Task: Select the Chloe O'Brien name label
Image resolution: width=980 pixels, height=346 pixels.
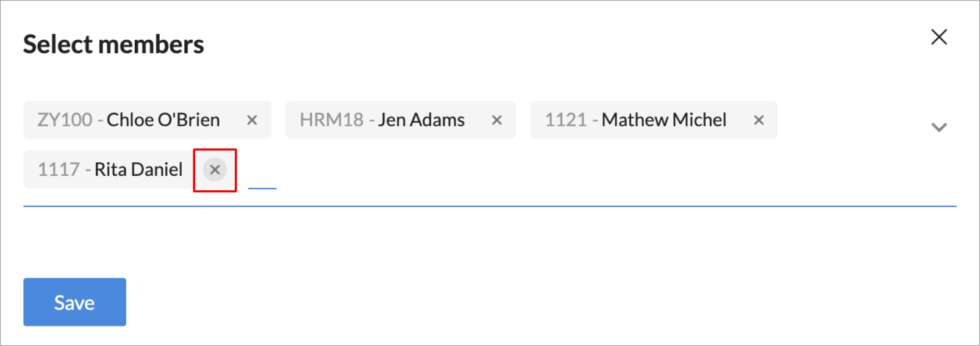Action: pyautogui.click(x=163, y=120)
